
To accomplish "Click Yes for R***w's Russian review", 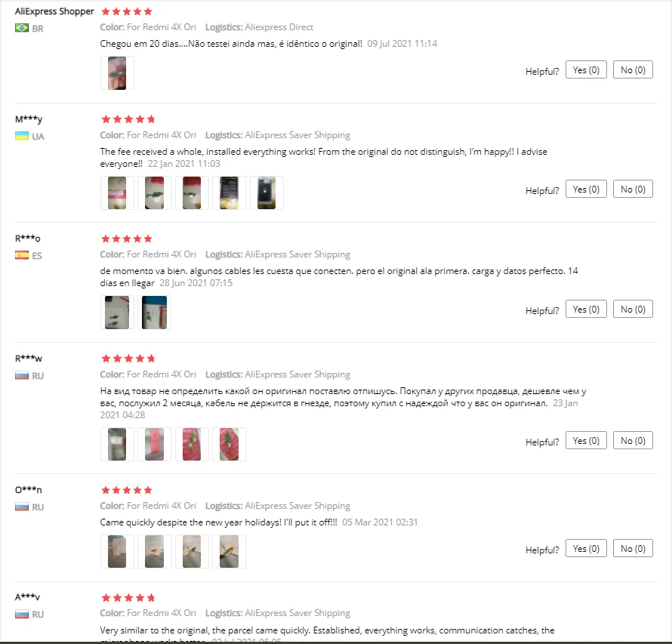I will [x=586, y=441].
